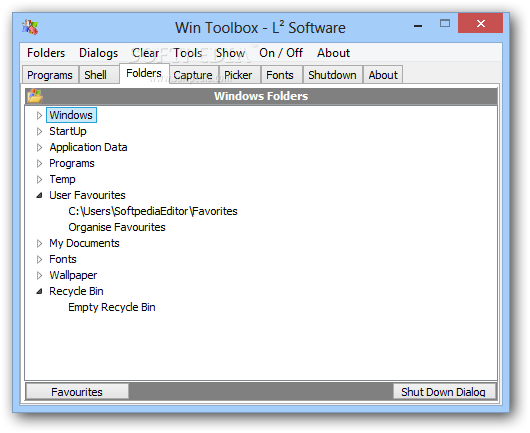This screenshot has width=530, height=433.
Task: Select the C:\Users\SoftpediaEditor\Favorites path entry
Action: [153, 211]
